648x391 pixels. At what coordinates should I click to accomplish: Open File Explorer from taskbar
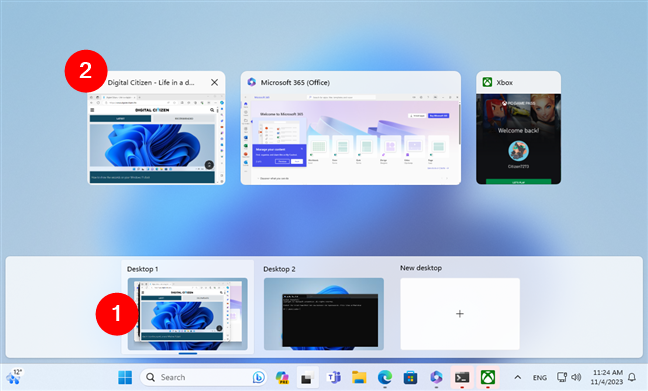(359, 377)
